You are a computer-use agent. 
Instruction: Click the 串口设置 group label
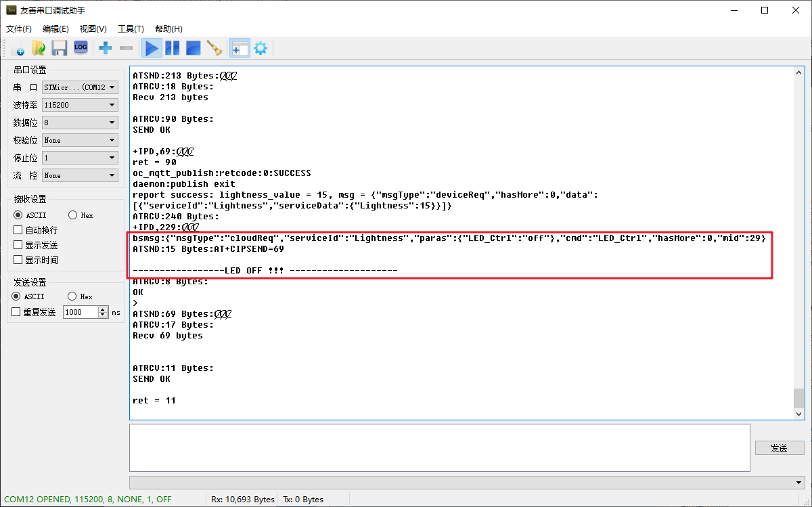click(x=30, y=70)
